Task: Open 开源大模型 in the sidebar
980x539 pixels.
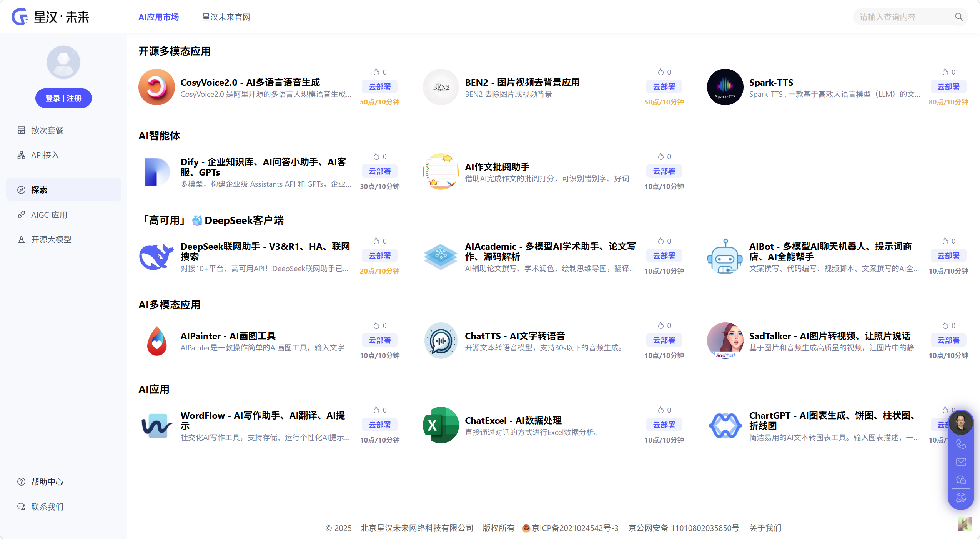Action: [x=63, y=239]
